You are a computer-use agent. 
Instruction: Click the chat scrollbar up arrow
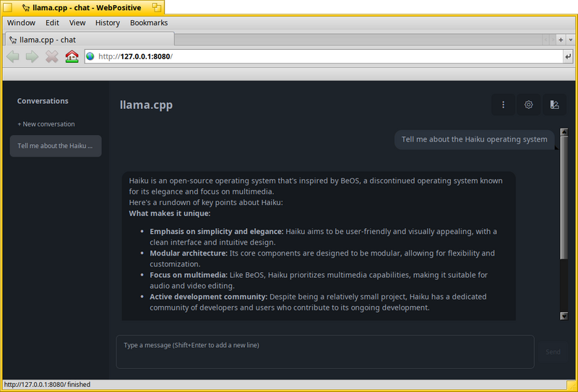point(564,132)
